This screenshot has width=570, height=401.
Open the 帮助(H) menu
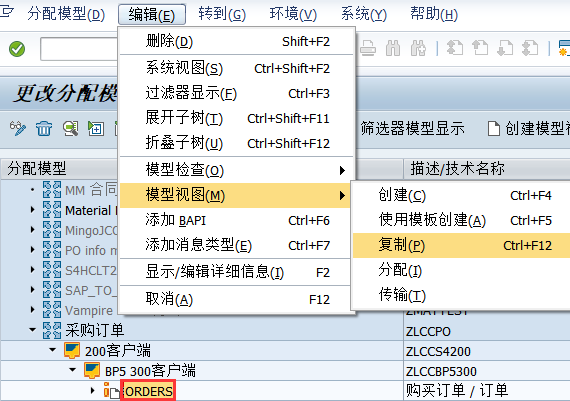click(434, 15)
